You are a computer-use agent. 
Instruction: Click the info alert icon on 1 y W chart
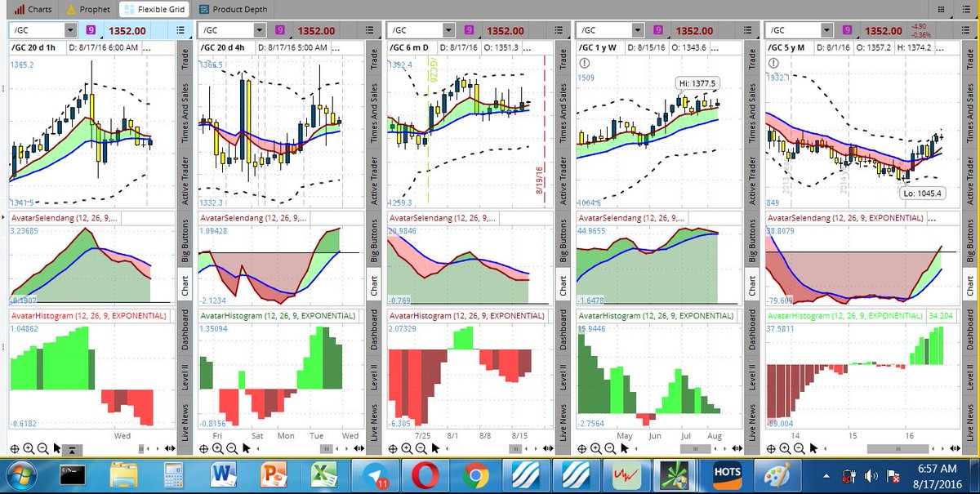(583, 62)
